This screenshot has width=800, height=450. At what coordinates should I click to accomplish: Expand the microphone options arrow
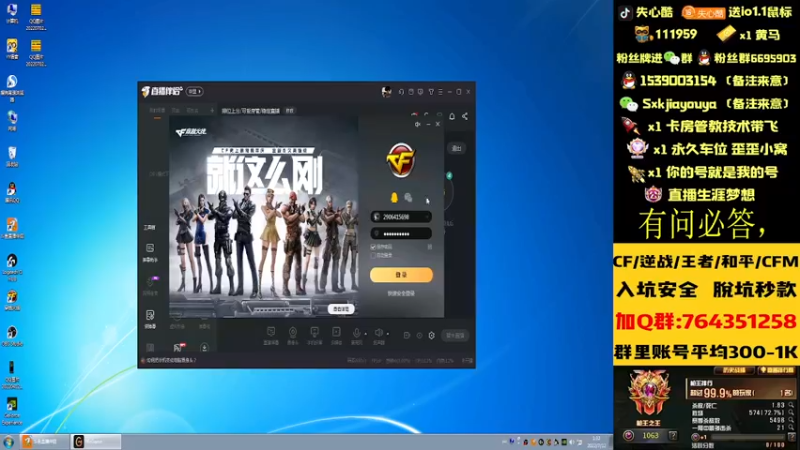(x=365, y=334)
